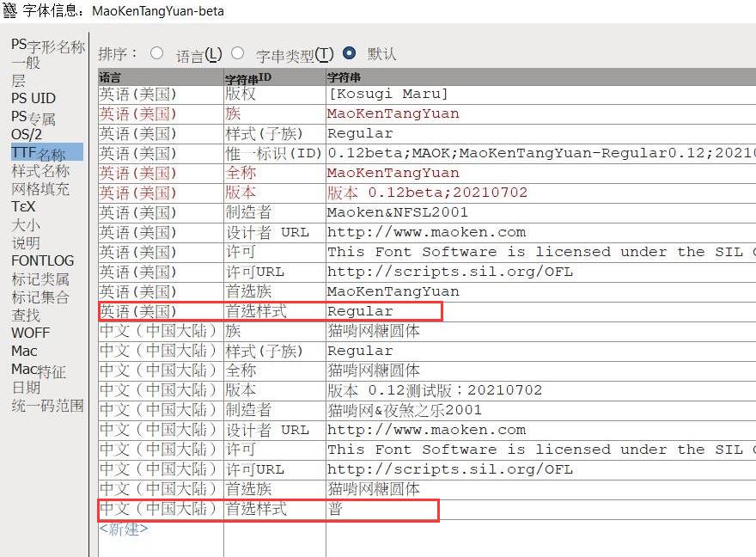Open the PS字形名称 section
Viewport: 756px width, 557px height.
click(47, 46)
